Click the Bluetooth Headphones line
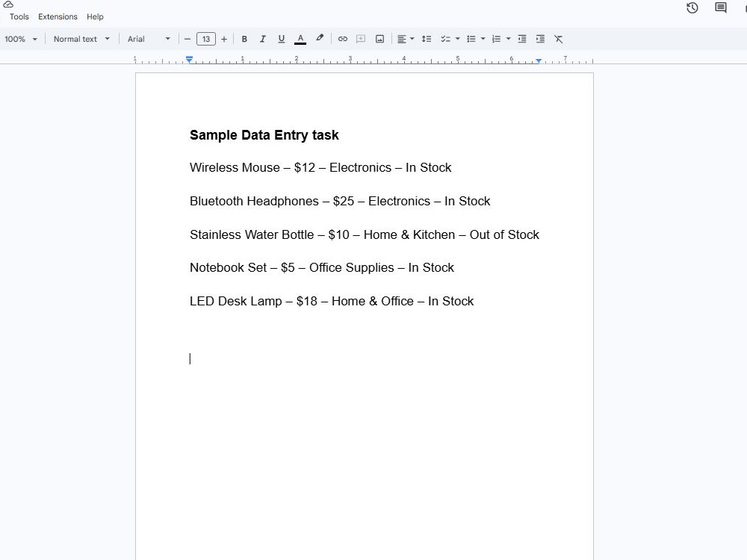This screenshot has width=747, height=560. 340,201
